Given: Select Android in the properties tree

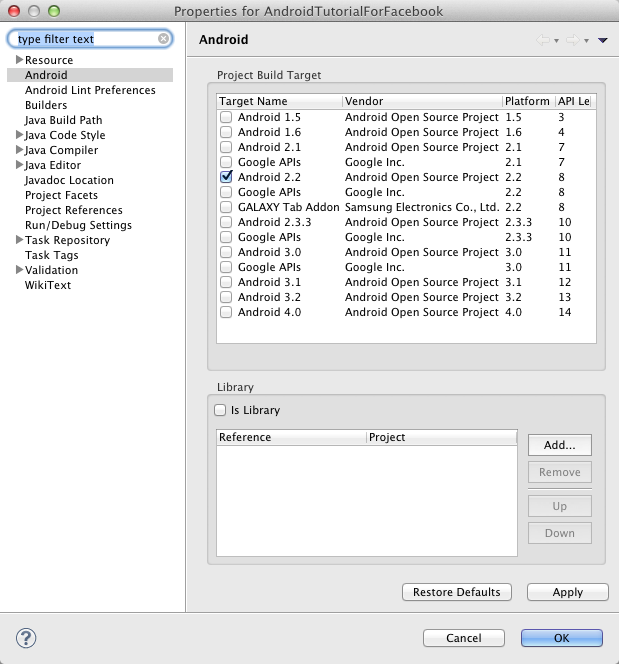Looking at the screenshot, I should (x=46, y=75).
